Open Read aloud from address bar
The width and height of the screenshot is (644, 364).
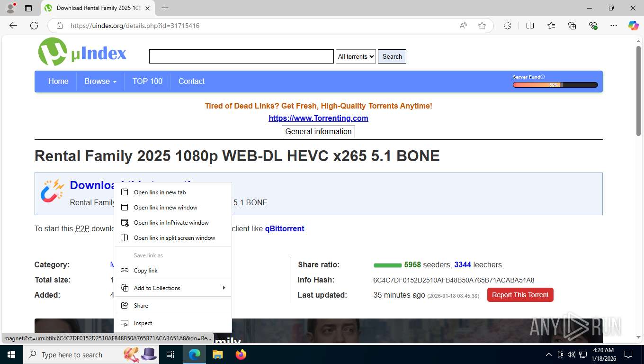(463, 26)
